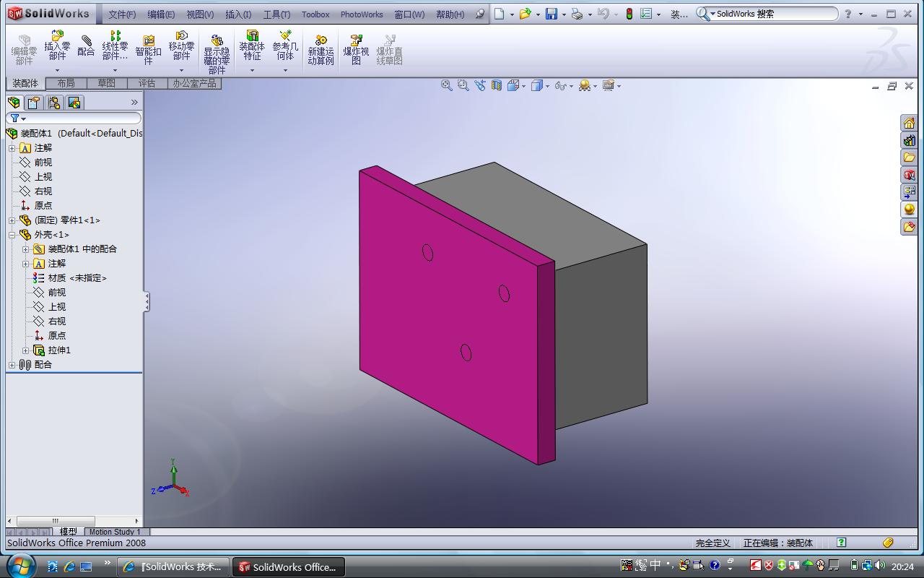This screenshot has height=578, width=924.
Task: Click Show Hidden Components (显示隐藏的零部件) icon
Action: point(217,40)
